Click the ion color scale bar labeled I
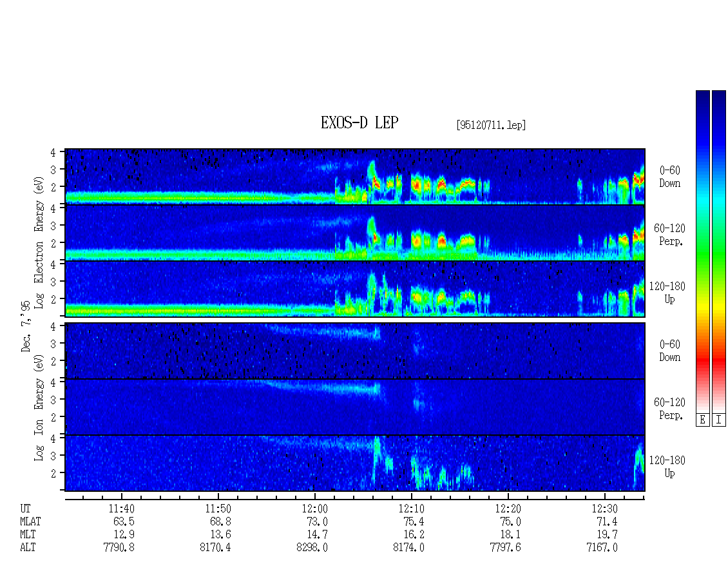Image resolution: width=728 pixels, height=564 pixels. (x=719, y=251)
